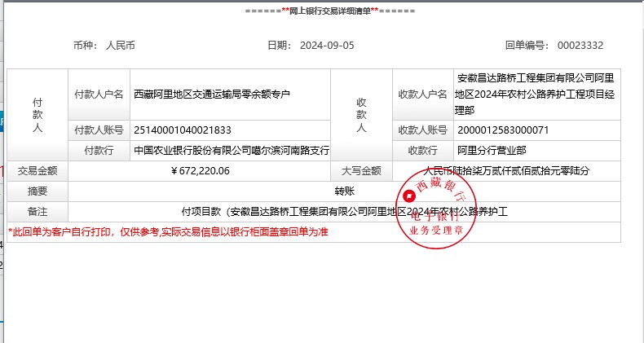Select the receipt number 00023332
The height and width of the screenshot is (343, 644).
[x=581, y=46]
